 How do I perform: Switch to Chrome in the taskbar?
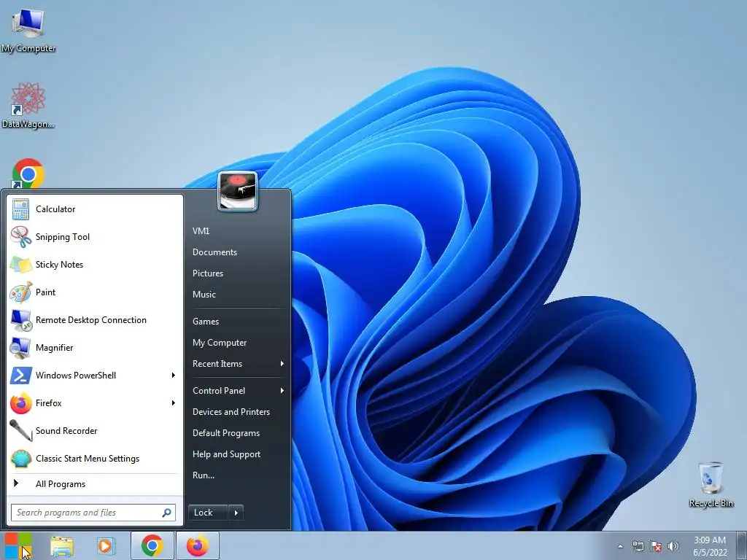click(x=152, y=545)
